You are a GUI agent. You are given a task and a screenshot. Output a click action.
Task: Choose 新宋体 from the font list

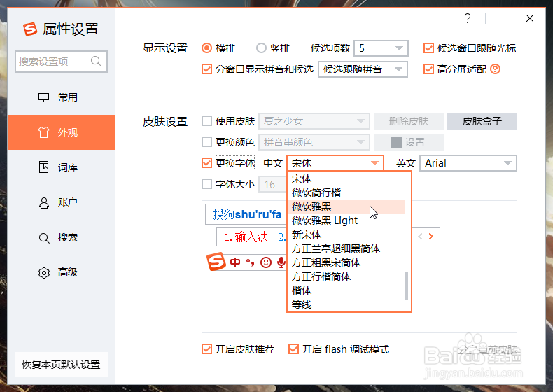[x=346, y=234]
